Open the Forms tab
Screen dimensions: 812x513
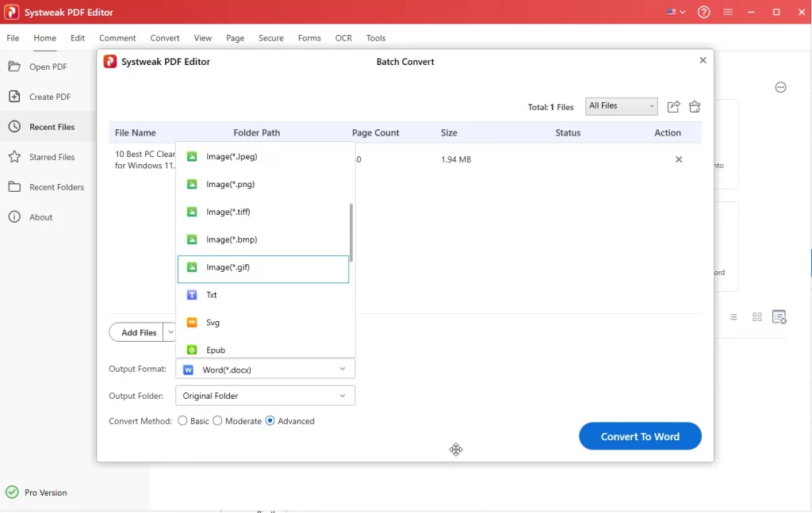(x=309, y=38)
